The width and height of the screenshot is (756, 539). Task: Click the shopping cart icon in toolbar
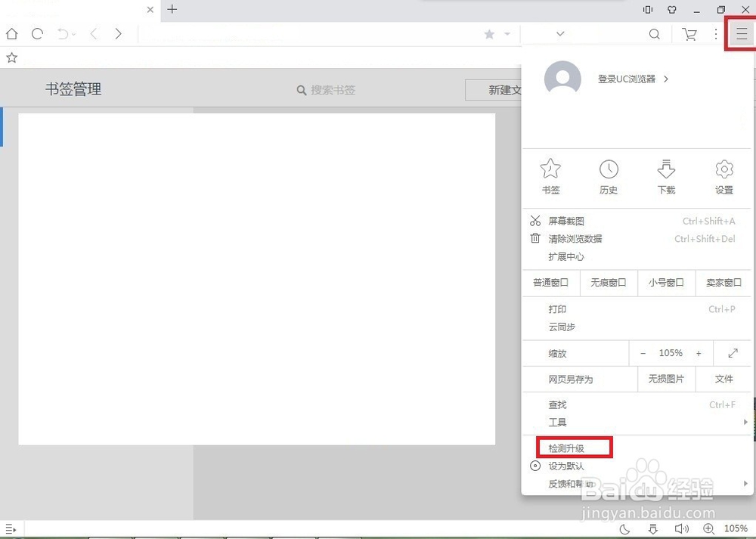(689, 33)
